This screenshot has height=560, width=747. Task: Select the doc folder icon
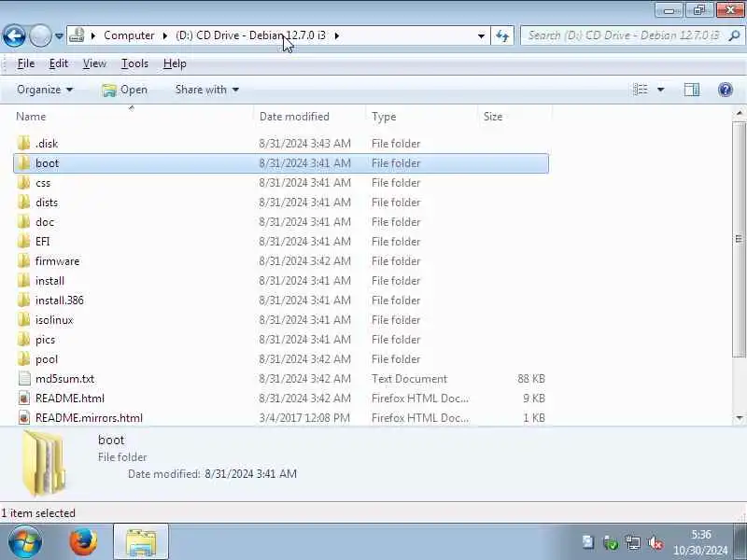click(23, 222)
